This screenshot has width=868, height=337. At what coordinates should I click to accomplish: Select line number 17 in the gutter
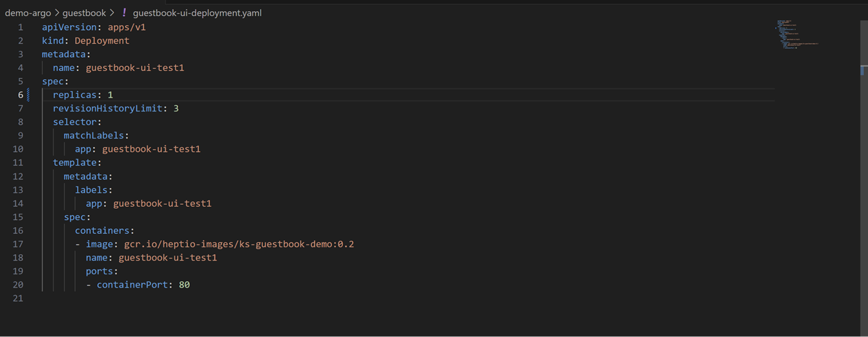coord(17,244)
